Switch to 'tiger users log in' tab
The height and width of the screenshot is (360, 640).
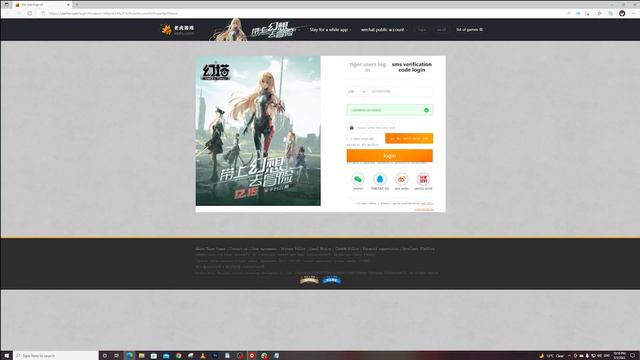pyautogui.click(x=367, y=67)
